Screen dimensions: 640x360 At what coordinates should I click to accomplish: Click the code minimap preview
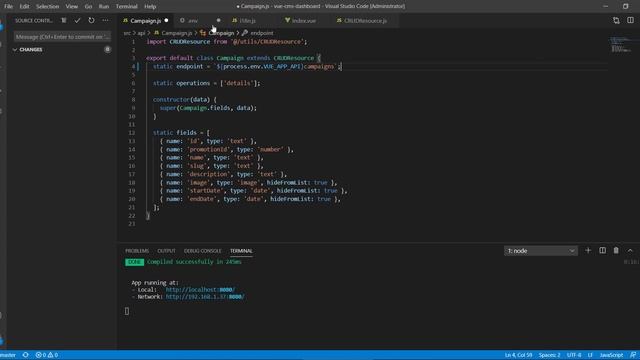coord(620,44)
